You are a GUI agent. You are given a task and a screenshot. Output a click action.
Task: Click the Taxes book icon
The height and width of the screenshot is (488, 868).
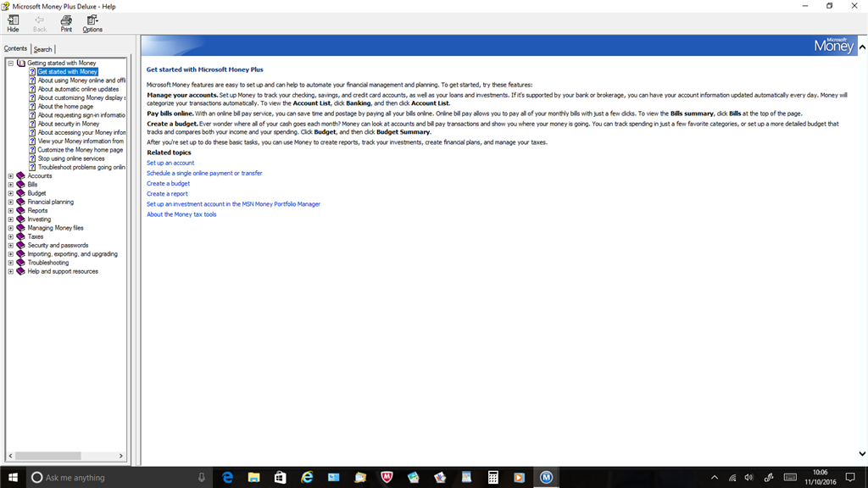20,237
